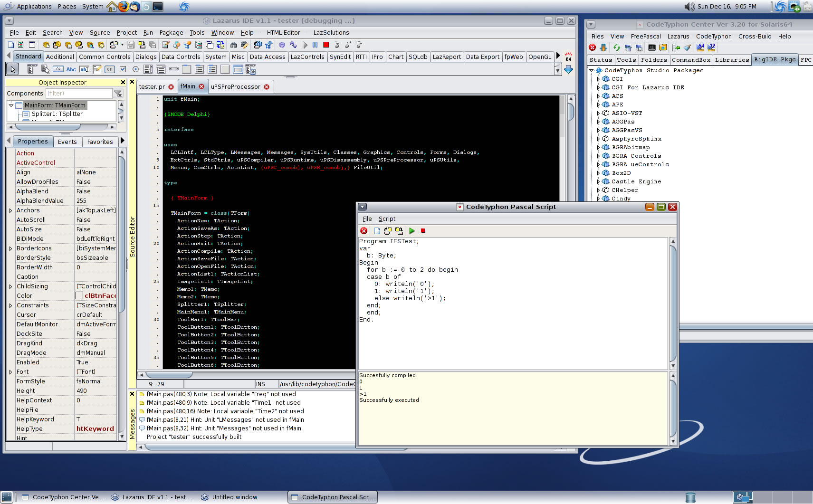Screen dimensions: 813x504
Task: Select the TEdit component in palette
Action: [x=84, y=69]
